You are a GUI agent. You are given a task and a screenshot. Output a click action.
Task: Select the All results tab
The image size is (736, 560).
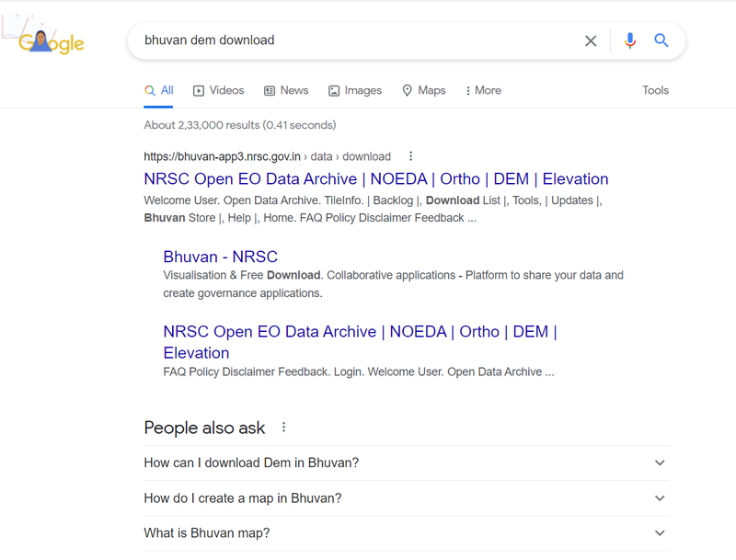(x=158, y=90)
